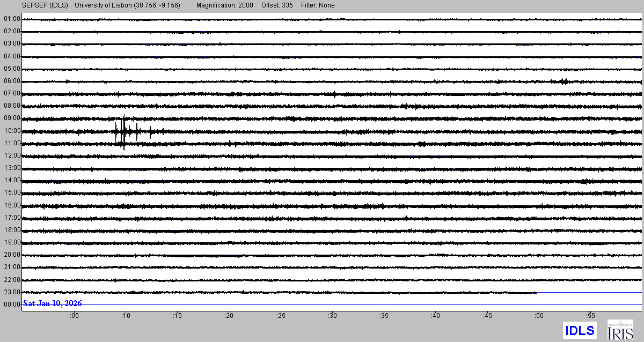644x342 pixels.
Task: Select the 06:00 hour label
Action: (x=12, y=81)
